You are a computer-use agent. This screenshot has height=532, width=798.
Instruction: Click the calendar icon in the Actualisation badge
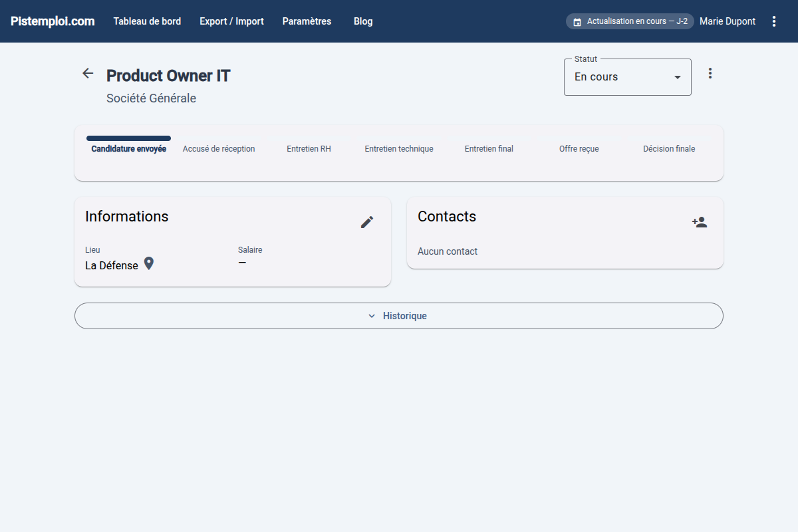pyautogui.click(x=577, y=22)
